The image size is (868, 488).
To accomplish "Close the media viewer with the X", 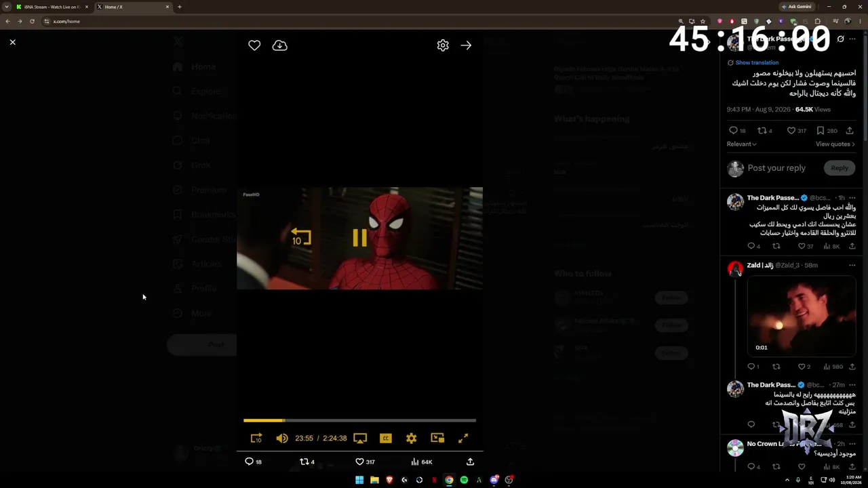I will pyautogui.click(x=12, y=42).
